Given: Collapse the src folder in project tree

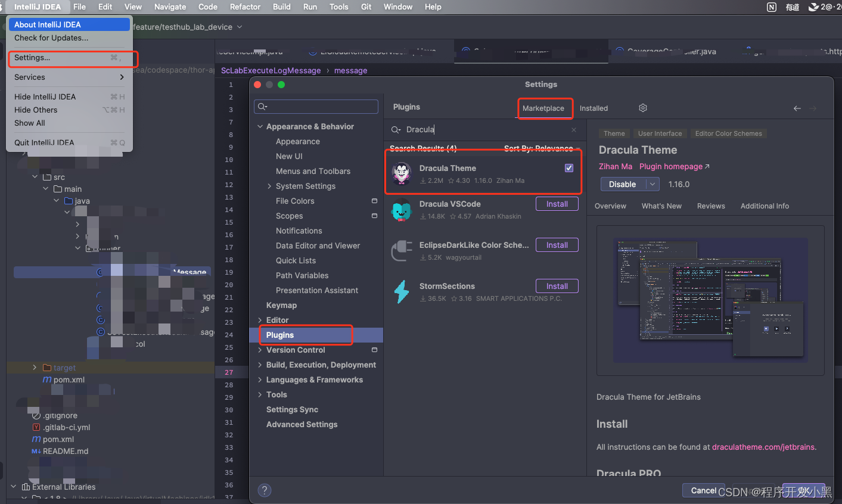Looking at the screenshot, I should [x=35, y=177].
